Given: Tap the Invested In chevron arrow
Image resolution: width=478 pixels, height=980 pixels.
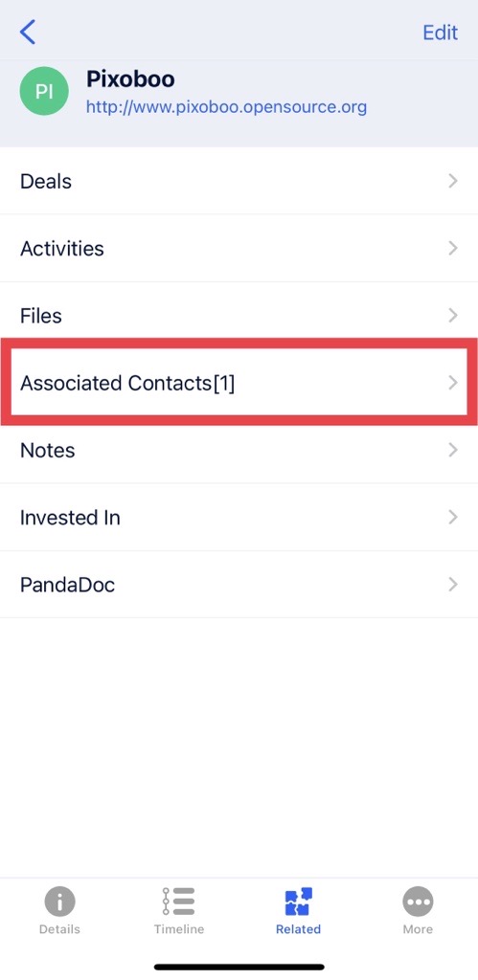Looking at the screenshot, I should [453, 518].
